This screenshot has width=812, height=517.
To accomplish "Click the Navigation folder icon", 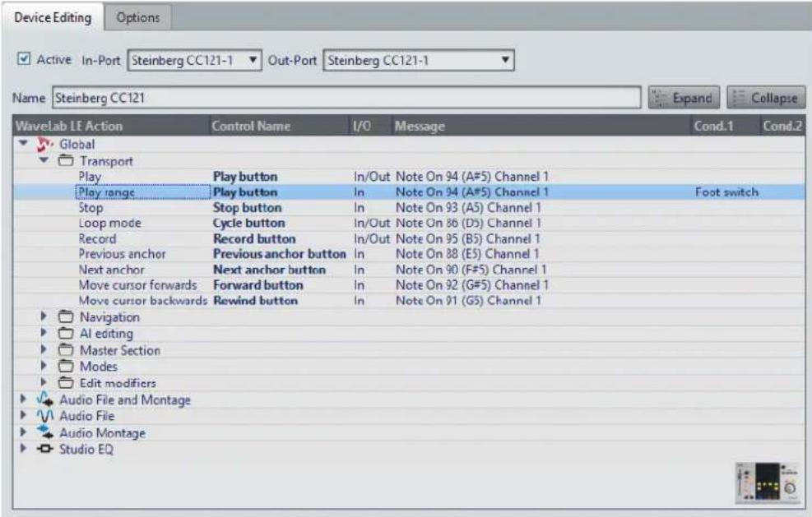I will tap(66, 316).
